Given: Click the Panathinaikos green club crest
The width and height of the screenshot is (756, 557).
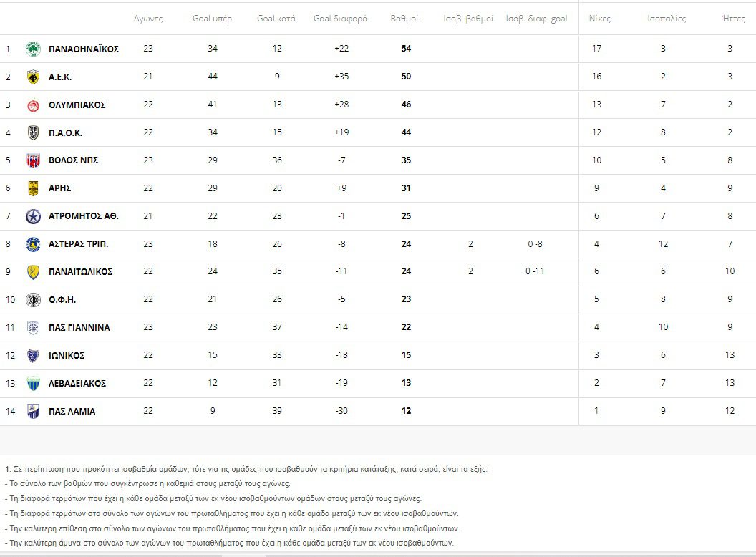Looking at the screenshot, I should 33,49.
